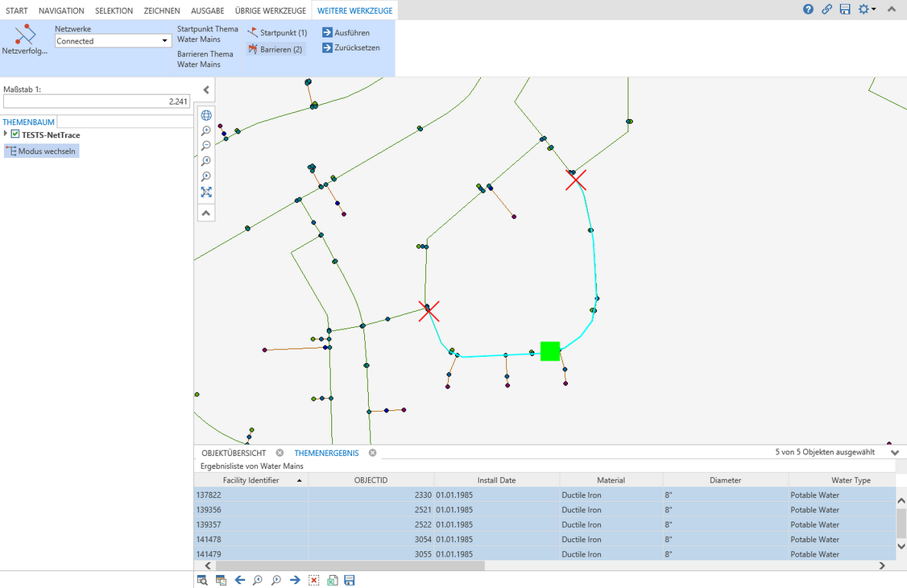Open the help question mark icon

[808, 10]
